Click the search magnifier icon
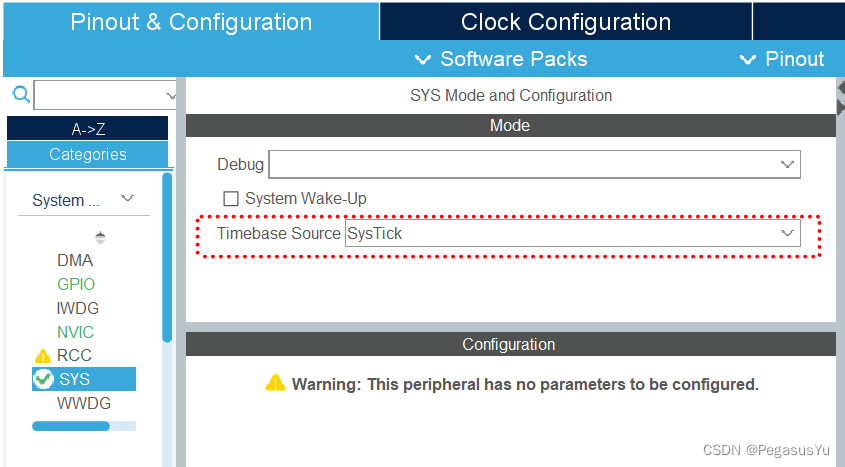 pos(21,95)
